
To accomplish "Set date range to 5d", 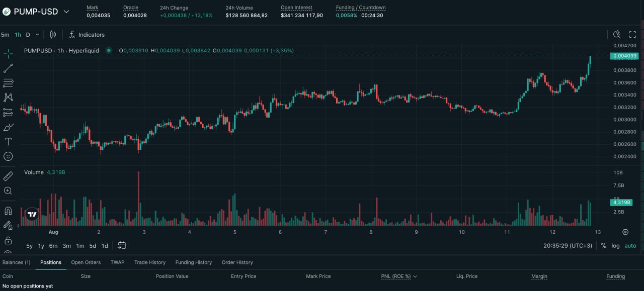I will point(93,246).
